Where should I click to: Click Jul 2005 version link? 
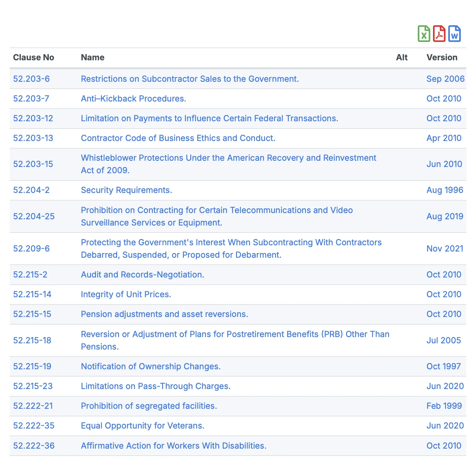point(443,341)
